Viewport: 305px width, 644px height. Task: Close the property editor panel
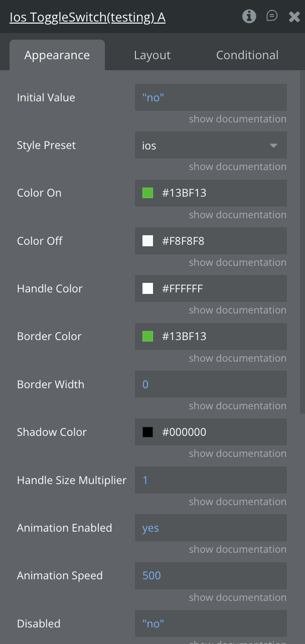click(294, 17)
